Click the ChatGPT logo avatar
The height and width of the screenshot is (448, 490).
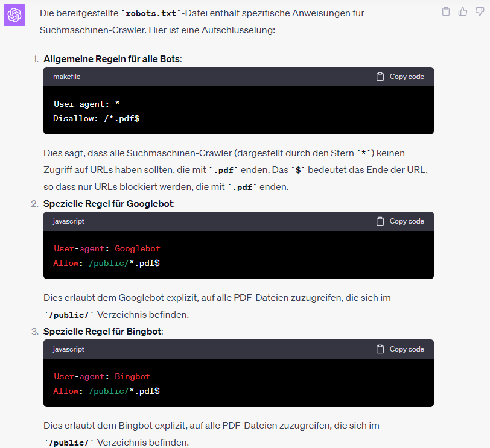(x=14, y=15)
